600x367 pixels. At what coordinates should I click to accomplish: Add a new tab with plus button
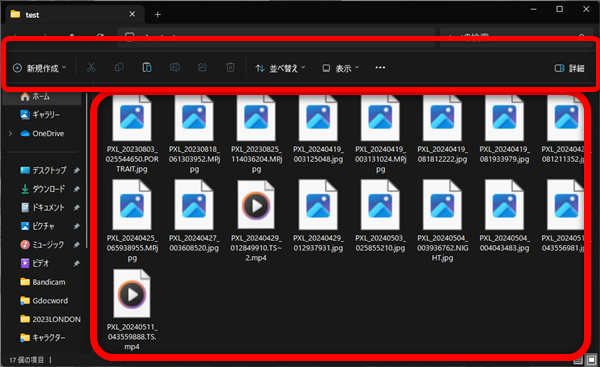click(158, 15)
